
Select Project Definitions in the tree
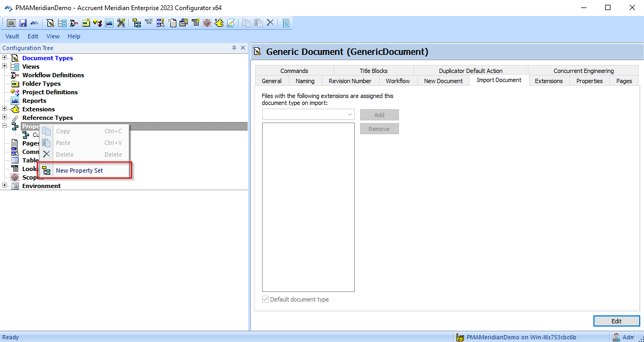click(50, 92)
